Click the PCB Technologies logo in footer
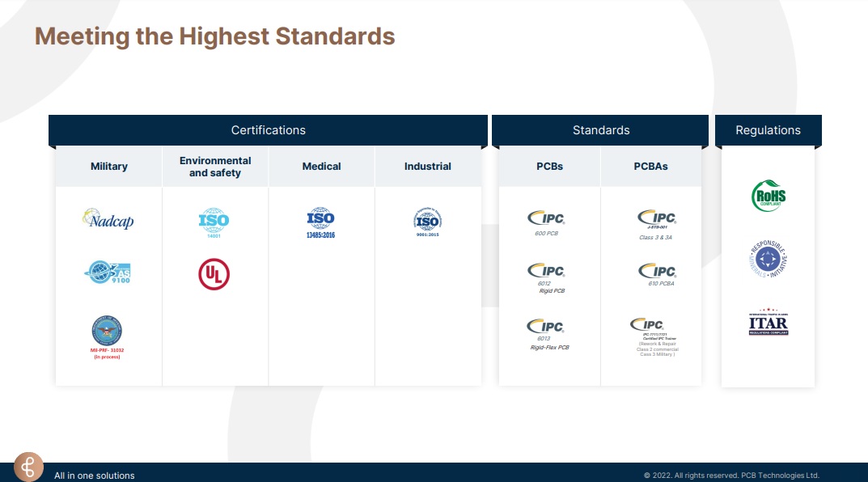This screenshot has height=482, width=868. coord(29,467)
